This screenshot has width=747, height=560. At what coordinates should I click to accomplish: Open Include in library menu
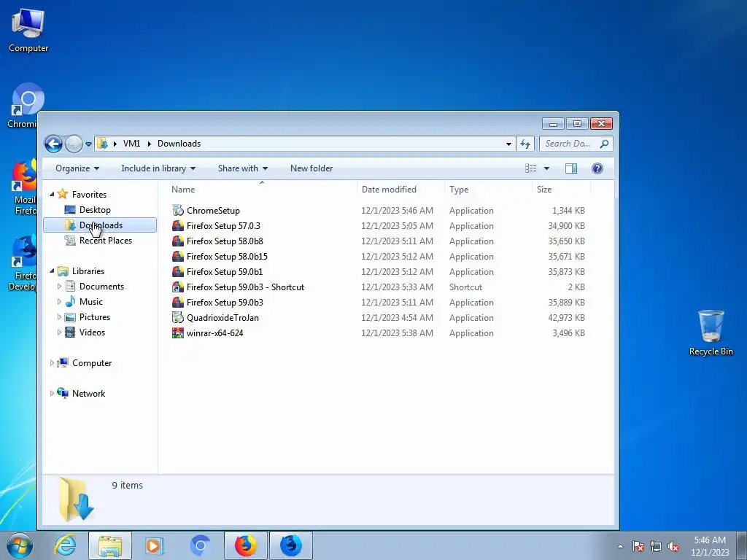[158, 168]
